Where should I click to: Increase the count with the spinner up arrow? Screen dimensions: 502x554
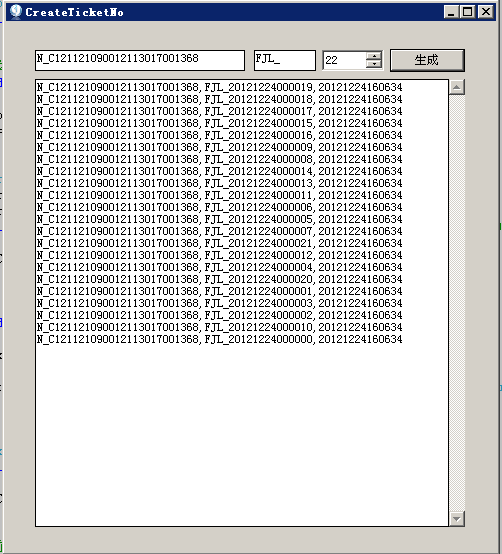pyautogui.click(x=374, y=56)
